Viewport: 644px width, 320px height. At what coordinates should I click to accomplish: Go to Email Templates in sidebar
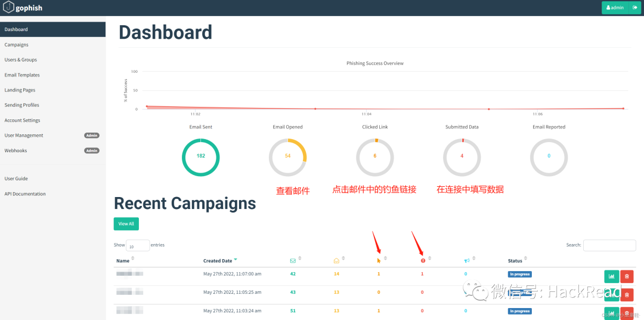click(22, 75)
